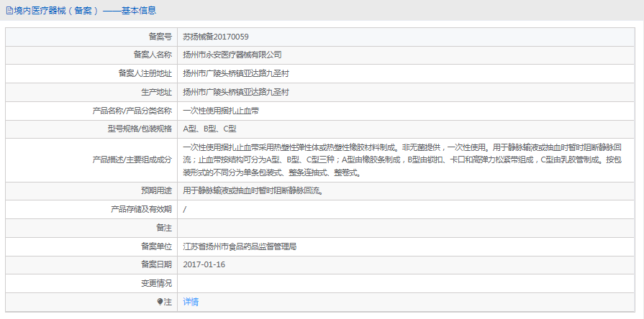Select the model value A型、B型、C型

[x=209, y=129]
